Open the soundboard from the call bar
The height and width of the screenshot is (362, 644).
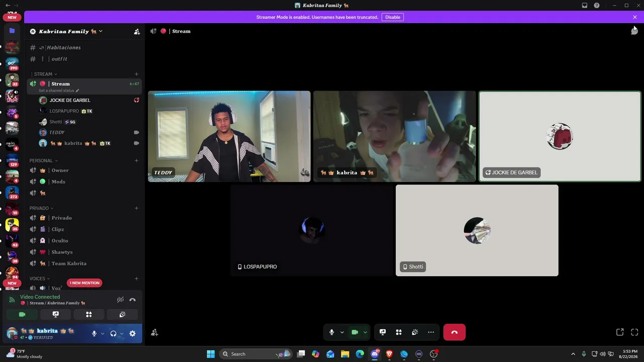[415, 332]
